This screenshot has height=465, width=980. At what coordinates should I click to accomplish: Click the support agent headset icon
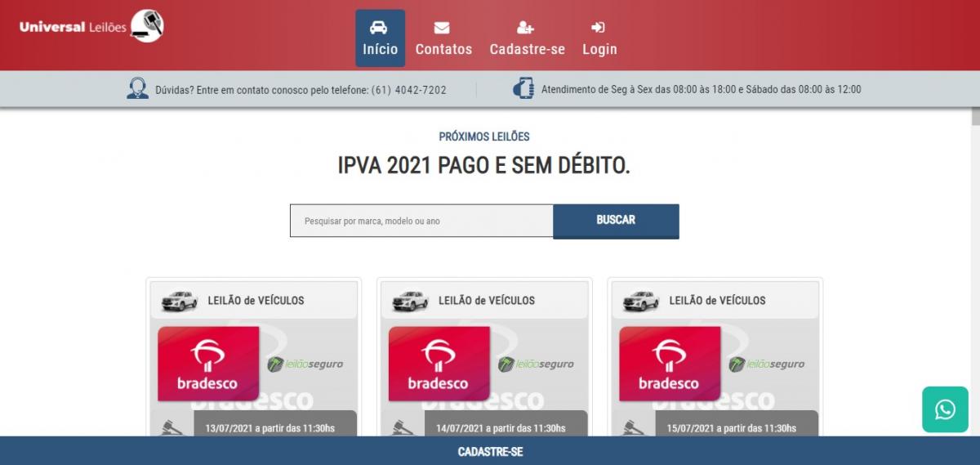click(137, 89)
